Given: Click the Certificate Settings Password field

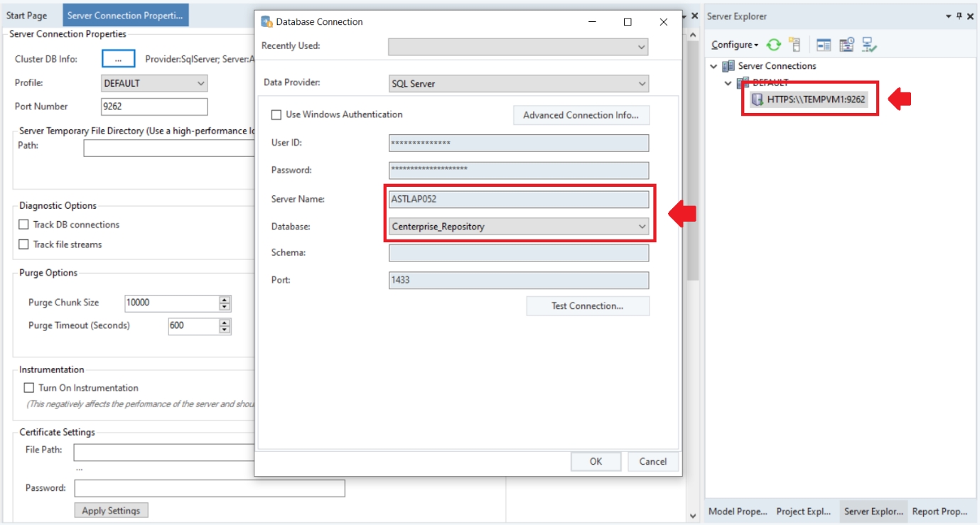Looking at the screenshot, I should point(210,489).
